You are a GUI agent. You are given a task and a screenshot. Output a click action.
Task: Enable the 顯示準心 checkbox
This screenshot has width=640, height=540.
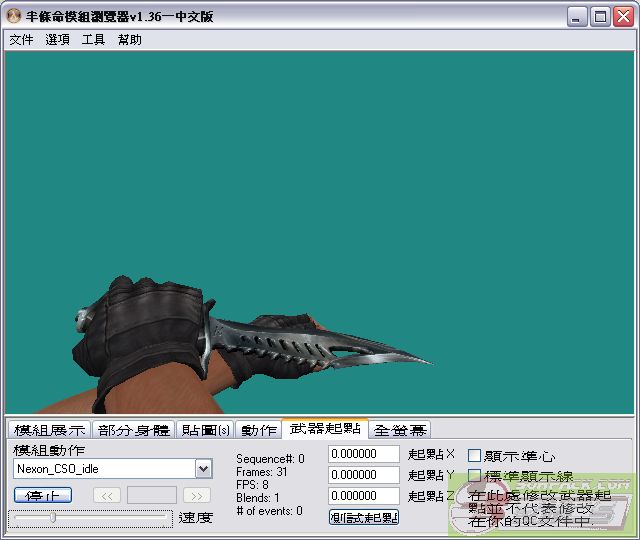click(474, 456)
